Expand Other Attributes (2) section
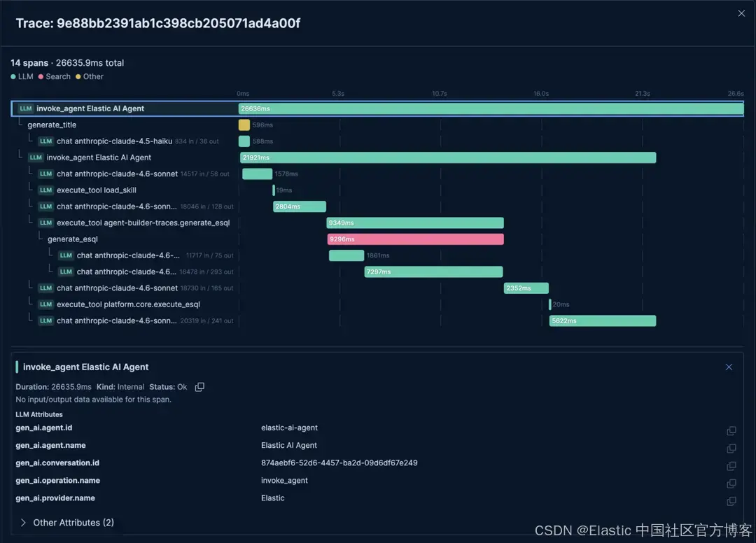Image resolution: width=756 pixels, height=543 pixels. click(x=67, y=523)
